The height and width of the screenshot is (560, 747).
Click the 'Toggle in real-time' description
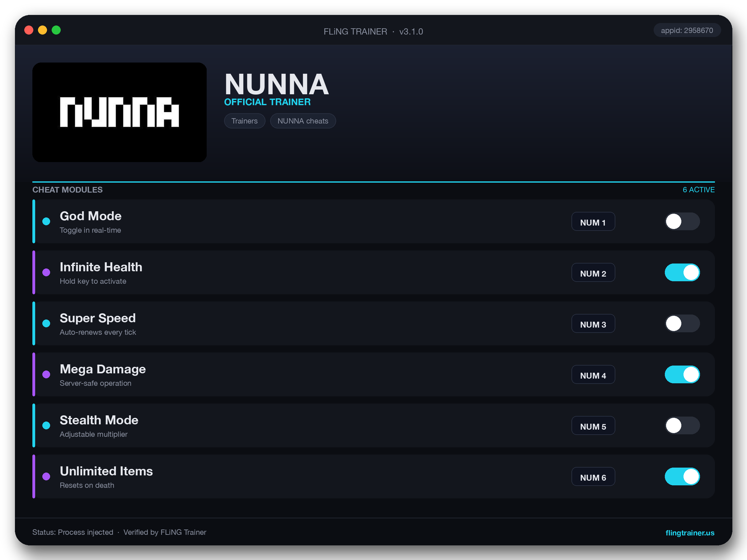click(90, 230)
